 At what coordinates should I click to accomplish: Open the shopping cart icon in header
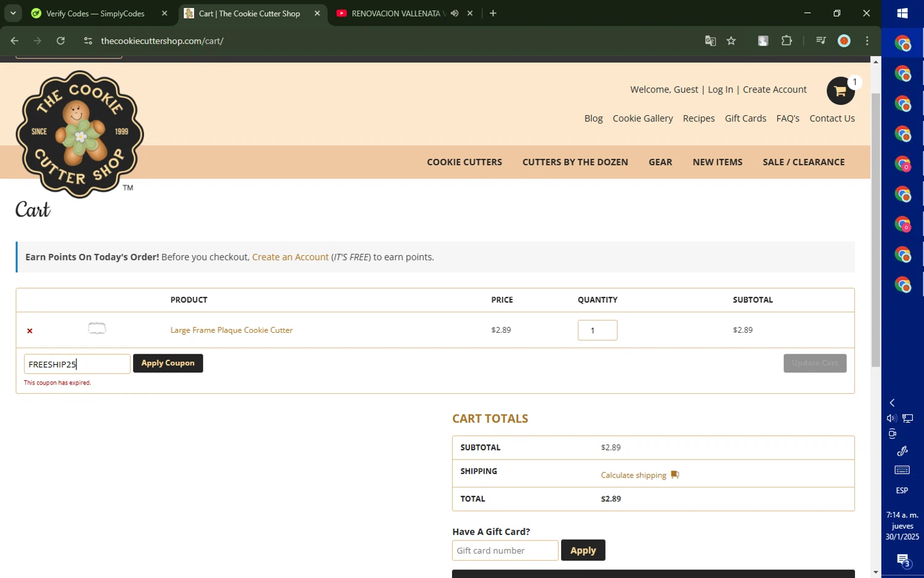pos(840,91)
